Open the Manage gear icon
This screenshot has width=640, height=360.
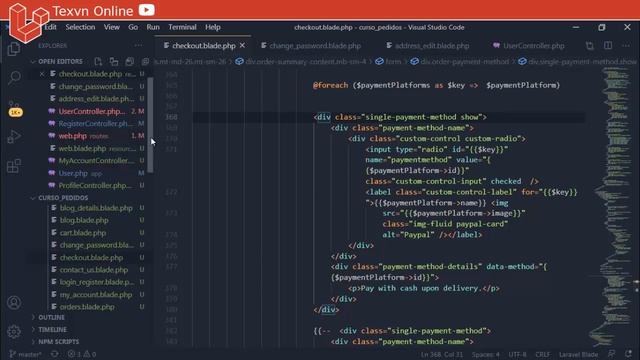(x=14, y=331)
